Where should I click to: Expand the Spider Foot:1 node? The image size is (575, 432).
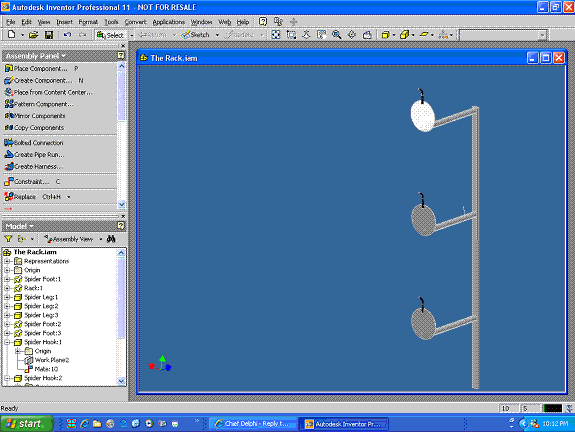[7, 279]
